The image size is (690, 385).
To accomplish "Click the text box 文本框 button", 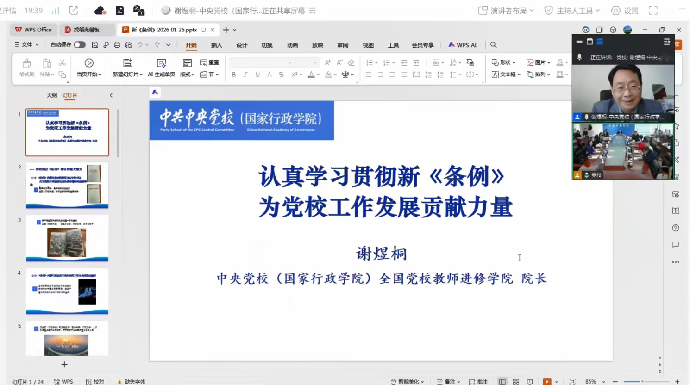I will 506,74.
